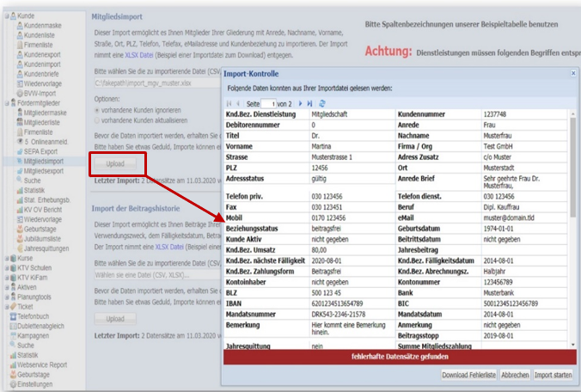Open Kundenmaske in sidebar
Image resolution: width=581 pixels, height=392 pixels.
click(x=39, y=26)
